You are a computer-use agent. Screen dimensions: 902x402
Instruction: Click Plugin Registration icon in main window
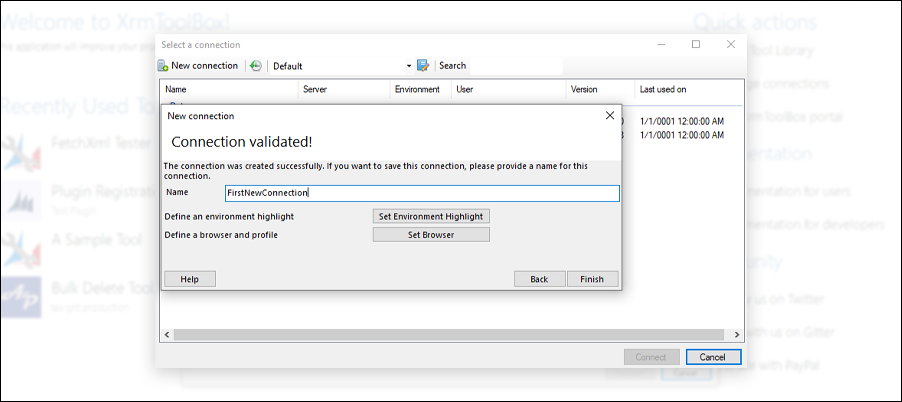21,200
